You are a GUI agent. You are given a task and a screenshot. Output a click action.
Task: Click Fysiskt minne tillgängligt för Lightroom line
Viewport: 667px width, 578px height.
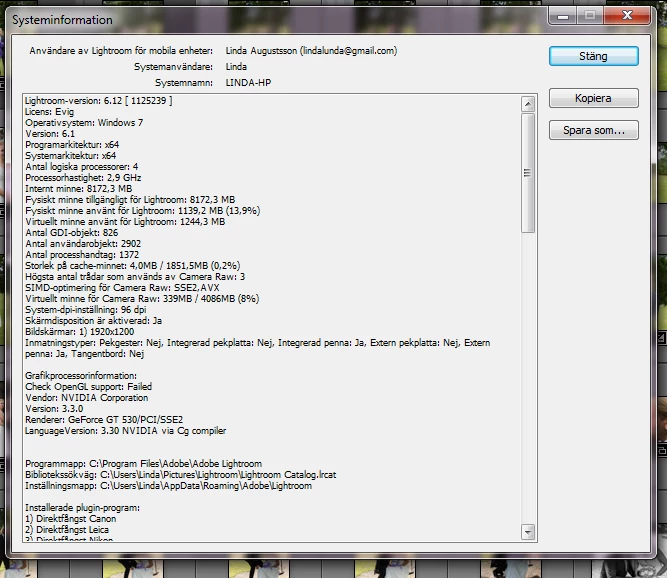tap(130, 200)
